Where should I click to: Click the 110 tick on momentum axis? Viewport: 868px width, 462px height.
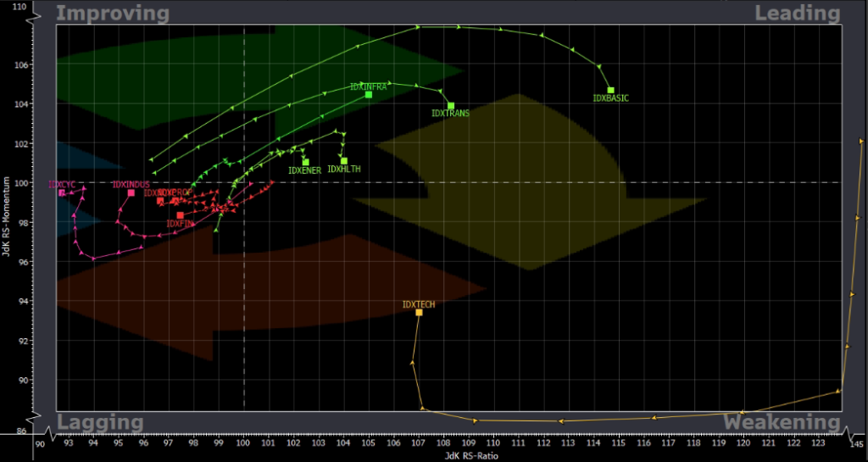click(x=19, y=7)
